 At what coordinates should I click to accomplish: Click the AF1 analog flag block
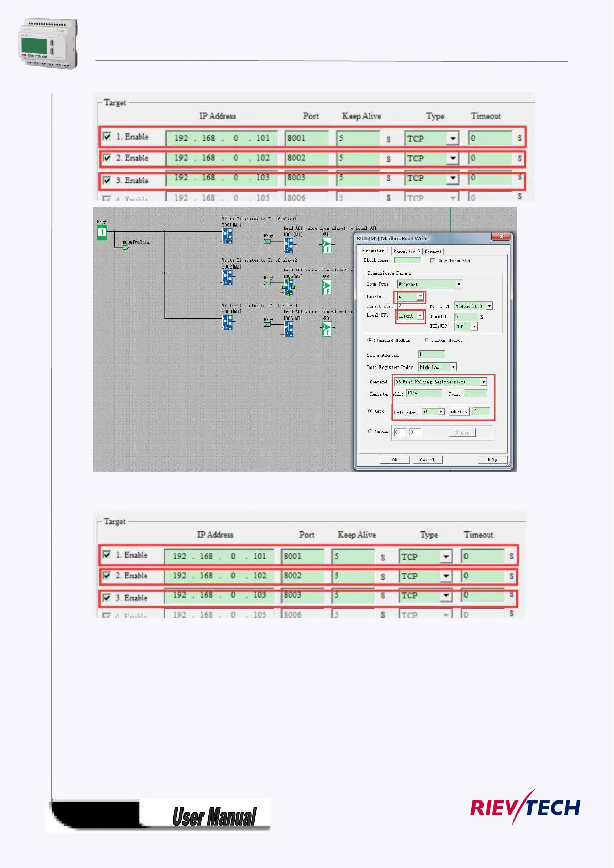click(327, 246)
